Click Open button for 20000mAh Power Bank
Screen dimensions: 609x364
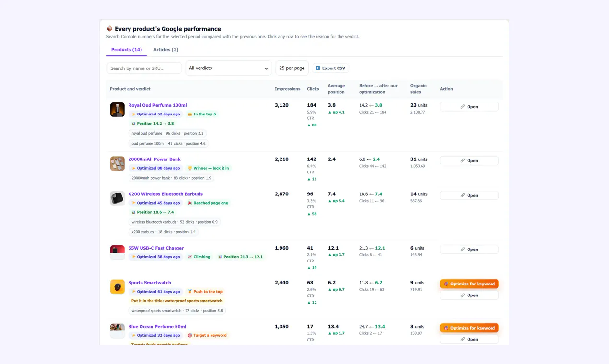pyautogui.click(x=469, y=160)
